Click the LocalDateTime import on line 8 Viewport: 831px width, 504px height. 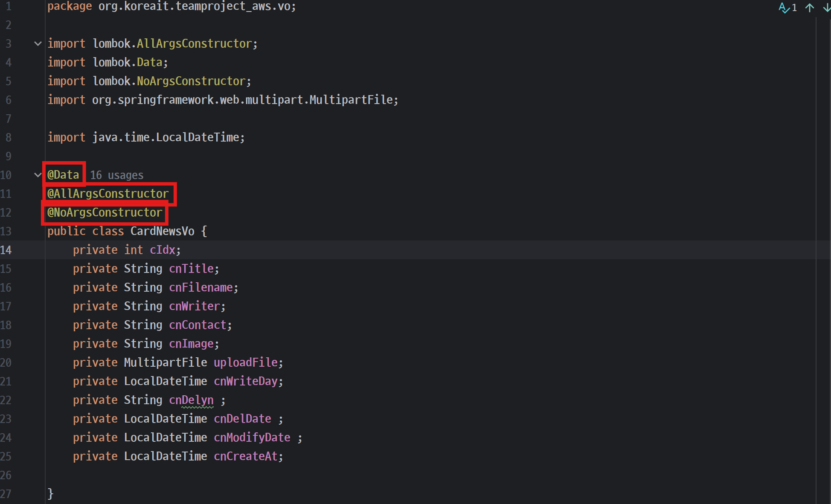(x=198, y=137)
